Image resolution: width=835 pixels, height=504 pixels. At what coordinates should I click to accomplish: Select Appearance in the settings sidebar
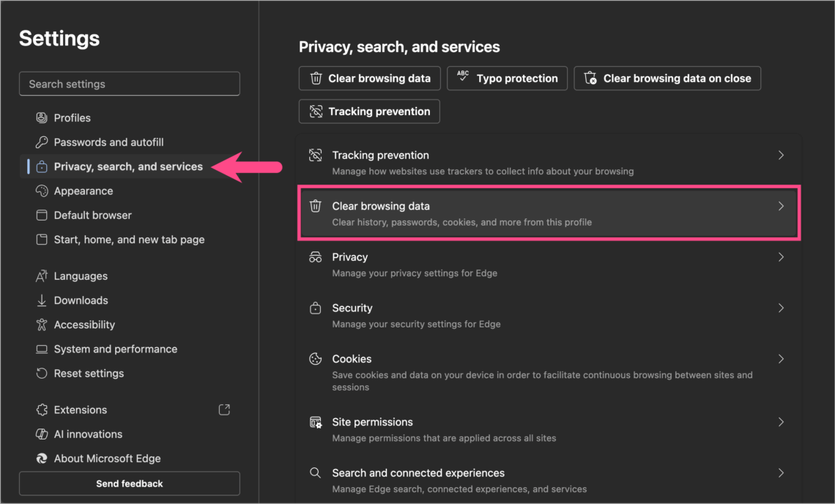[83, 190]
